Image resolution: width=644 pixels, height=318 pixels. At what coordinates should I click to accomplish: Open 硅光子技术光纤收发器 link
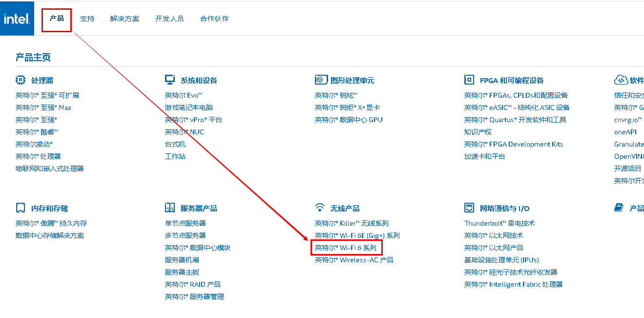tap(511, 272)
